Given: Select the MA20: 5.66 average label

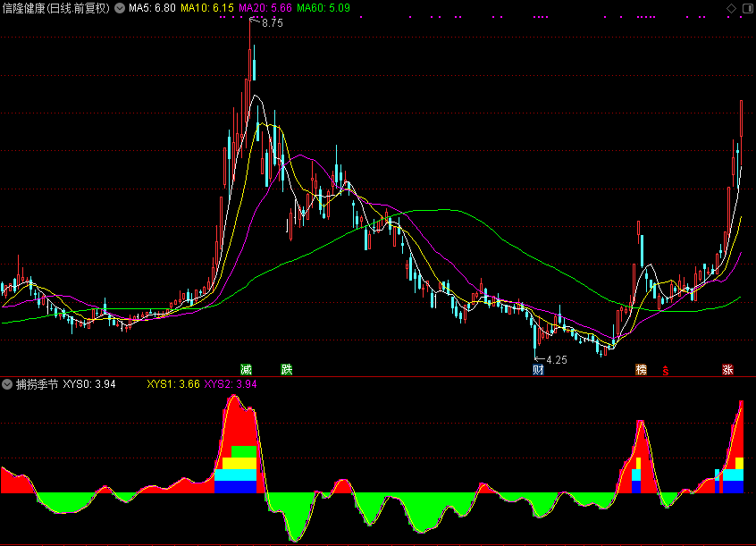Looking at the screenshot, I should [265, 8].
